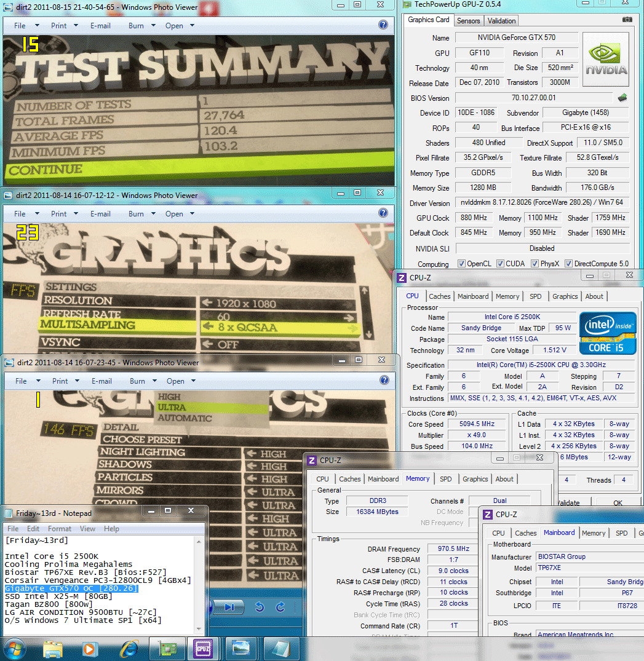The image size is (644, 661).
Task: Click the BIOS Version field 70.10.27.00.01
Action: 533,98
